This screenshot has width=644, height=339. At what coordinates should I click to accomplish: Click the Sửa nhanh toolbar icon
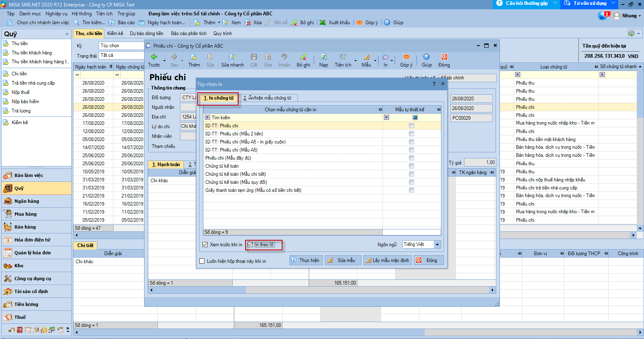pyautogui.click(x=232, y=57)
